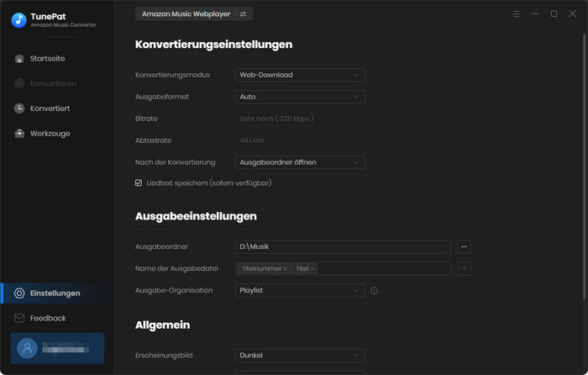
Task: Click the Abtastrate label
Action: tap(154, 140)
